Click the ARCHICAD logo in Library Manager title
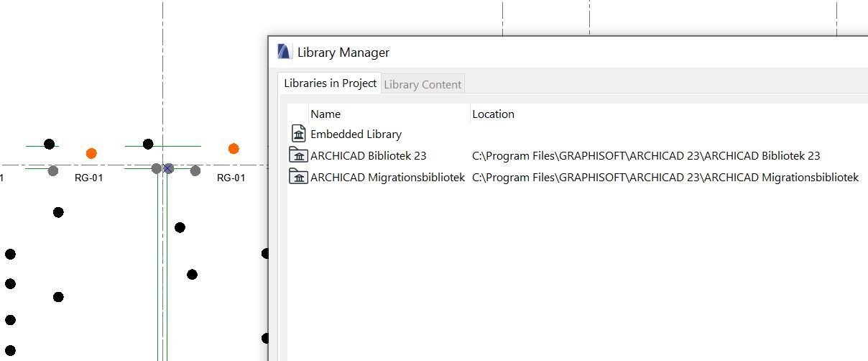This screenshot has width=868, height=361. [285, 52]
